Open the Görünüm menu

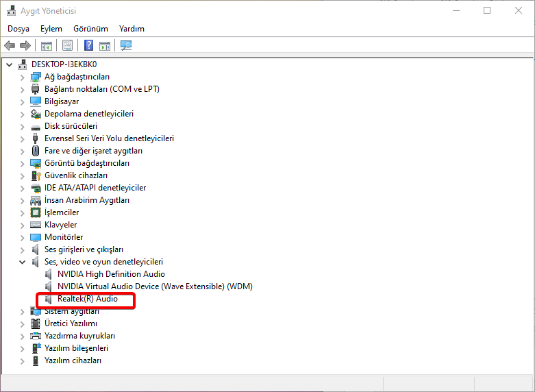click(90, 29)
